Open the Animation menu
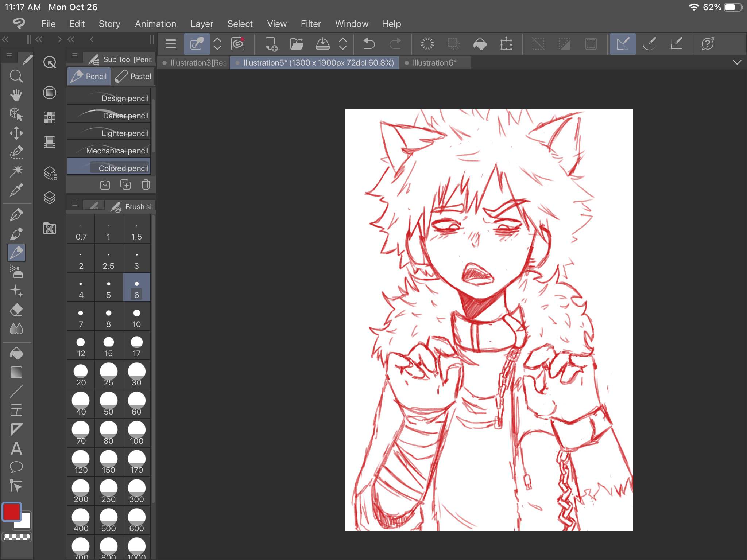This screenshot has width=747, height=560. pos(155,24)
